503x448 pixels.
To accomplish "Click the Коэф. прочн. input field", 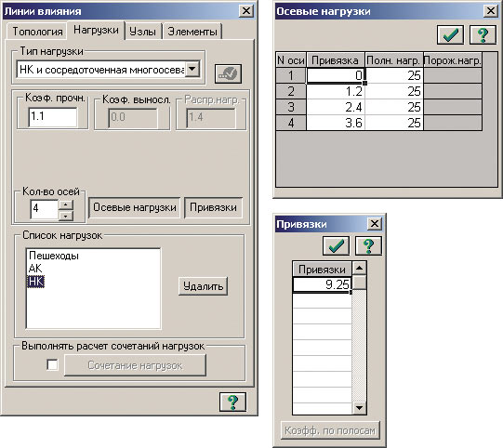I will tap(53, 117).
